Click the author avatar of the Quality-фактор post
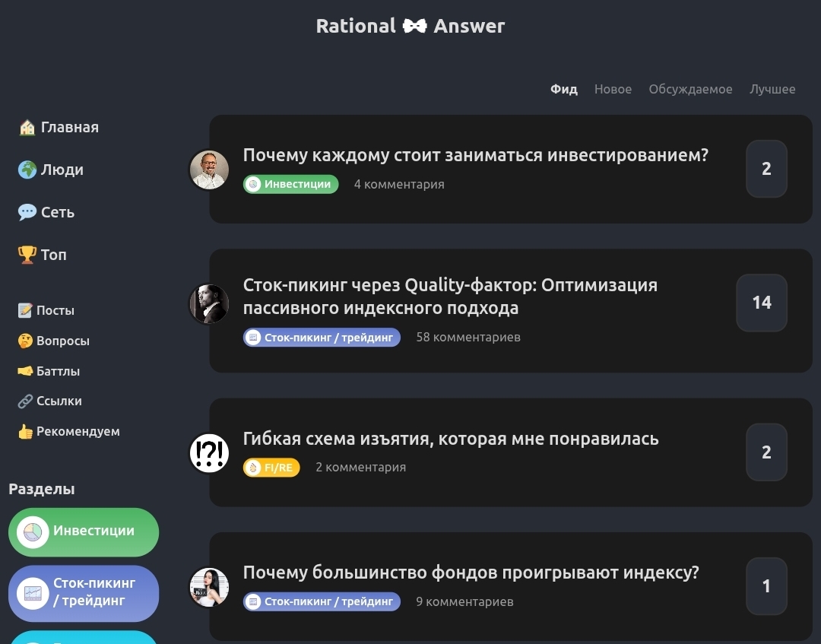This screenshot has height=644, width=821. coord(209,303)
